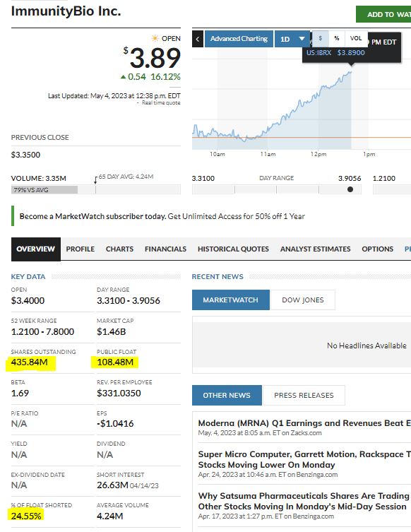The height and width of the screenshot is (532, 411).
Task: Switch to Dow Jones news tab
Action: 302,300
